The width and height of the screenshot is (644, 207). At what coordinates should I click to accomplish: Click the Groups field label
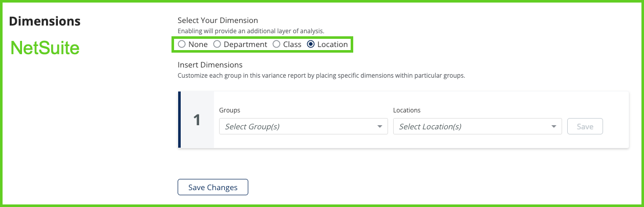229,110
